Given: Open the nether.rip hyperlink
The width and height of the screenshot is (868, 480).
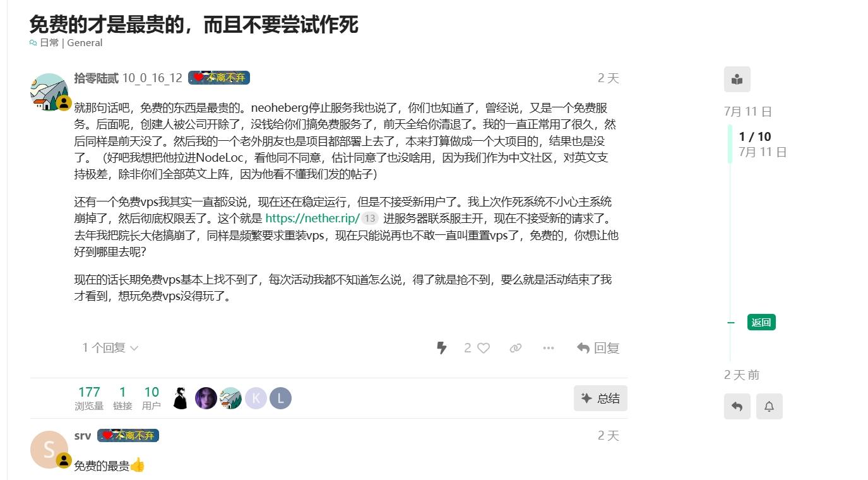Looking at the screenshot, I should 312,219.
